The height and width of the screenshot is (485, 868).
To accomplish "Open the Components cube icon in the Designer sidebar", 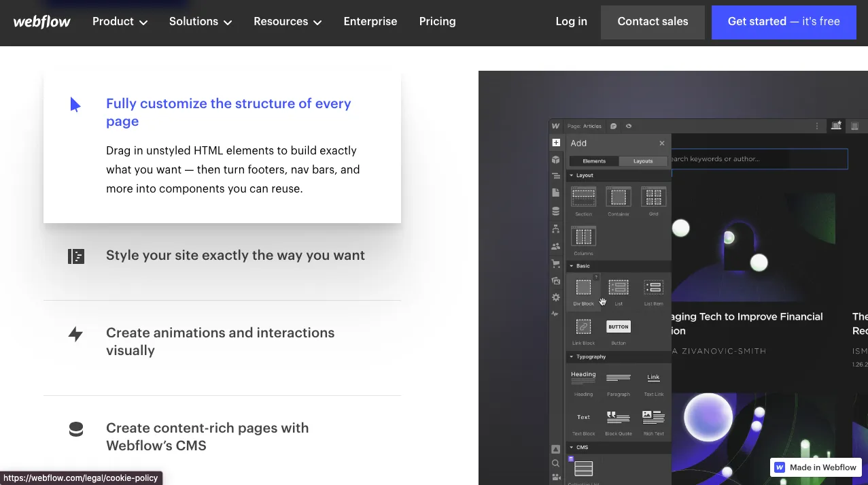I will tap(556, 160).
